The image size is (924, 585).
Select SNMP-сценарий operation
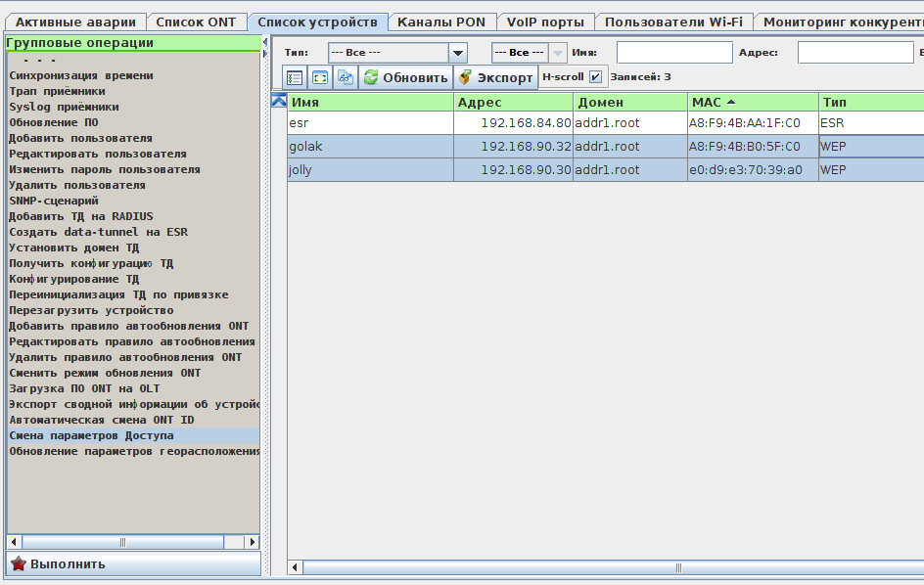tap(134, 201)
